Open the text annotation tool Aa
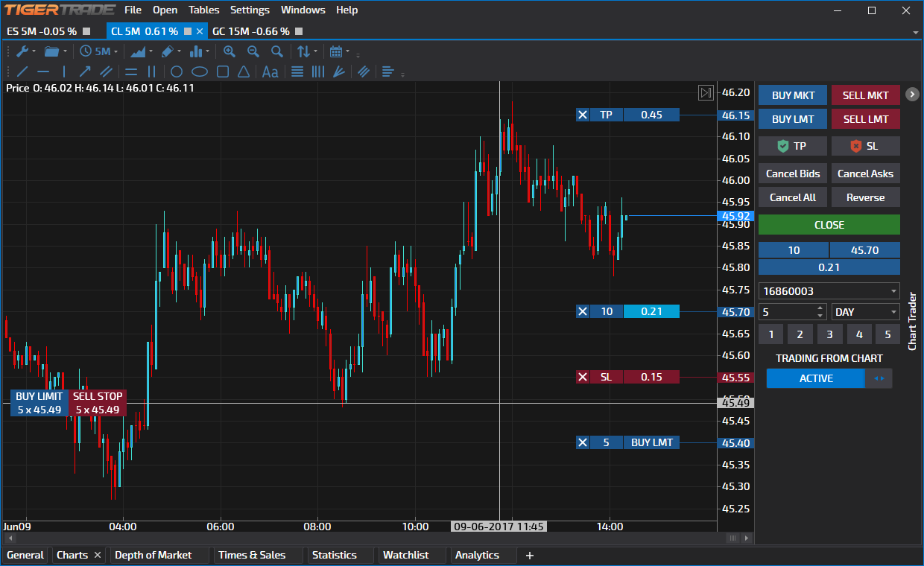Image resolution: width=924 pixels, height=566 pixels. pyautogui.click(x=269, y=71)
